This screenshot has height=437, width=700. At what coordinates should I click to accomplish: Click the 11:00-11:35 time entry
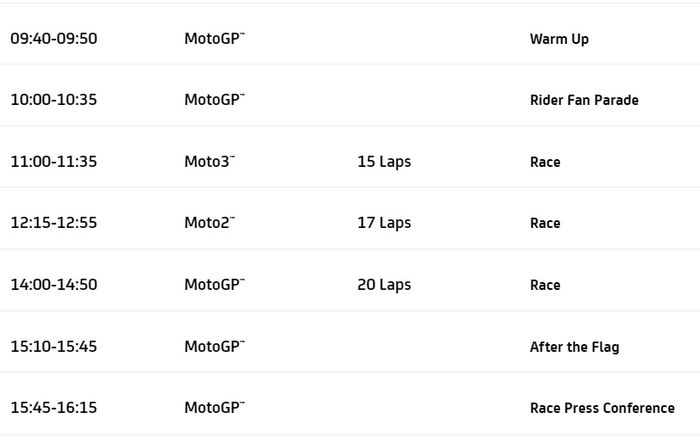[x=54, y=162]
